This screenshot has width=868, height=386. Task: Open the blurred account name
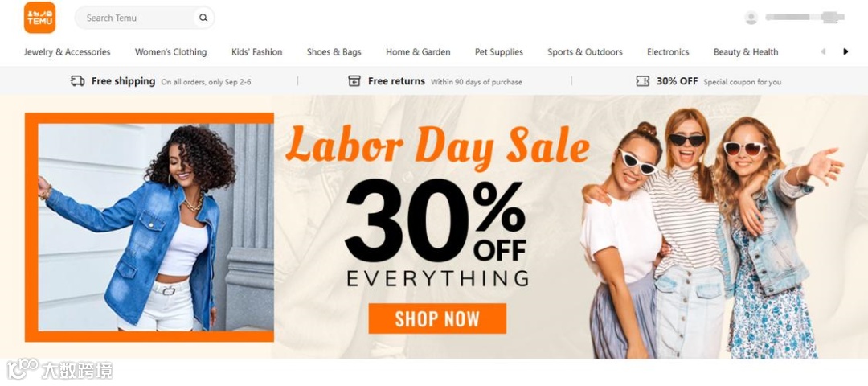point(805,18)
